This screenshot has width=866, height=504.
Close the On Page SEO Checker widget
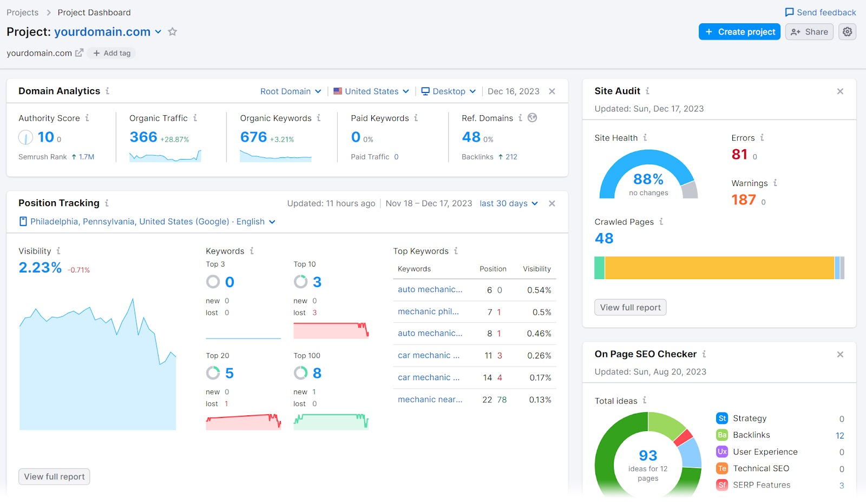tap(840, 355)
